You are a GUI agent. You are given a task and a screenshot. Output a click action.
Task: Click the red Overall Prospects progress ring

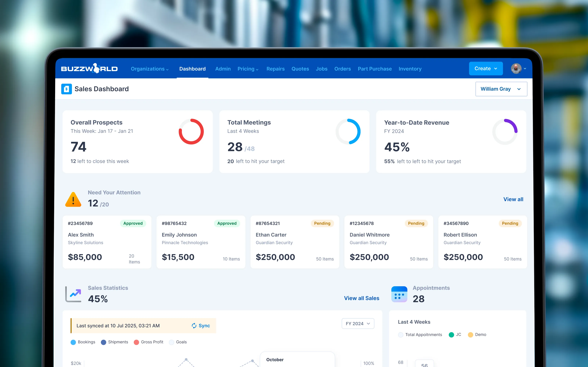coord(191,132)
